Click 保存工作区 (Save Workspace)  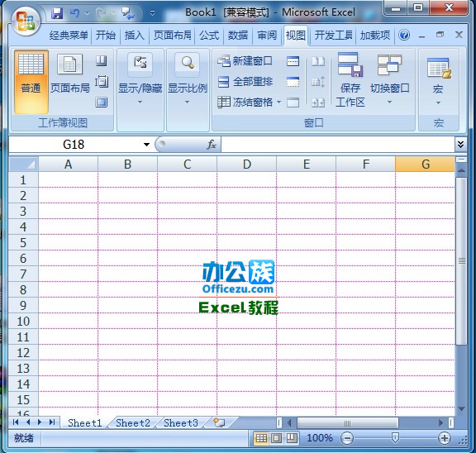coord(350,80)
